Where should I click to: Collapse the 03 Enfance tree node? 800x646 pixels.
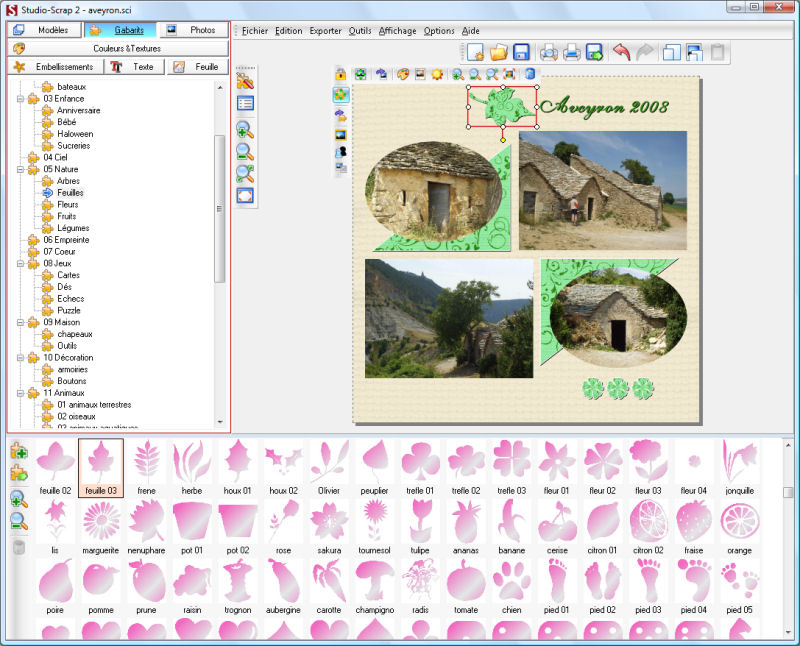pos(20,98)
